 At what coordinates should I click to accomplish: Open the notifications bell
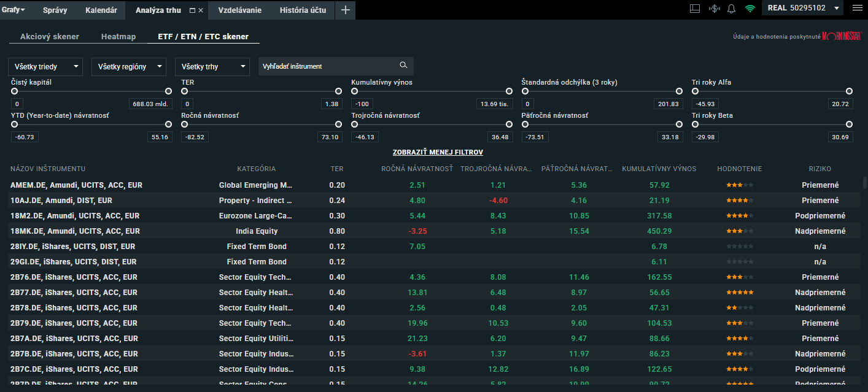coord(731,9)
